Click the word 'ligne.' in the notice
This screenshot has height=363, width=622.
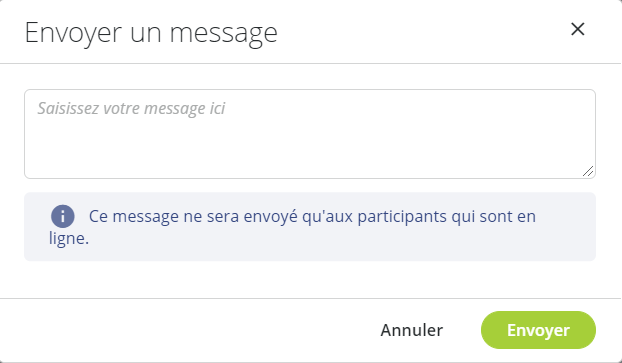69,238
